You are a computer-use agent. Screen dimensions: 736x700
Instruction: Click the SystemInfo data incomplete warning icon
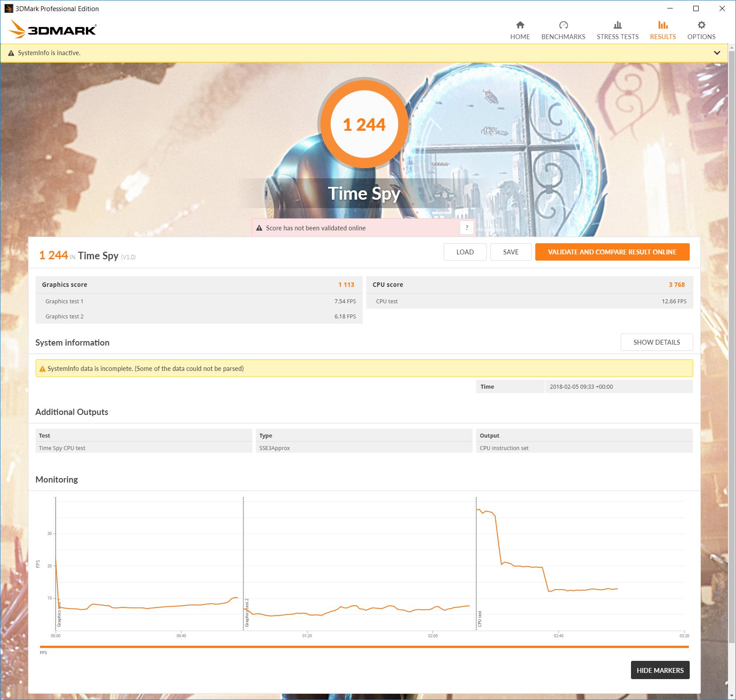[42, 369]
